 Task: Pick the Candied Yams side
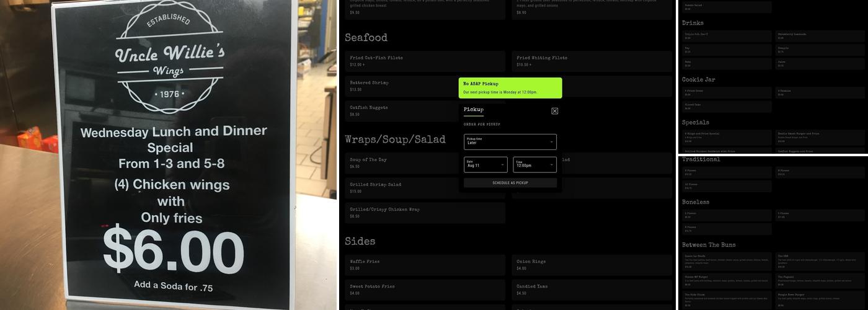[591, 290]
